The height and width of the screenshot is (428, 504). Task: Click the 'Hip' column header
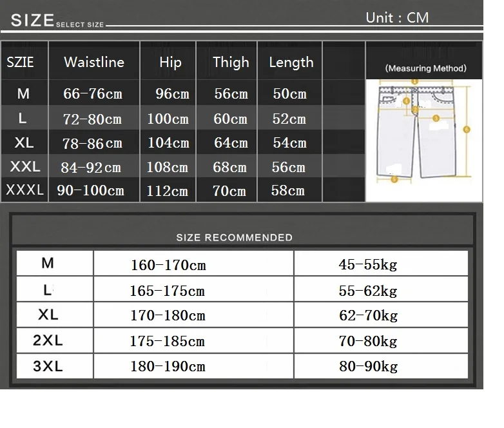[170, 63]
